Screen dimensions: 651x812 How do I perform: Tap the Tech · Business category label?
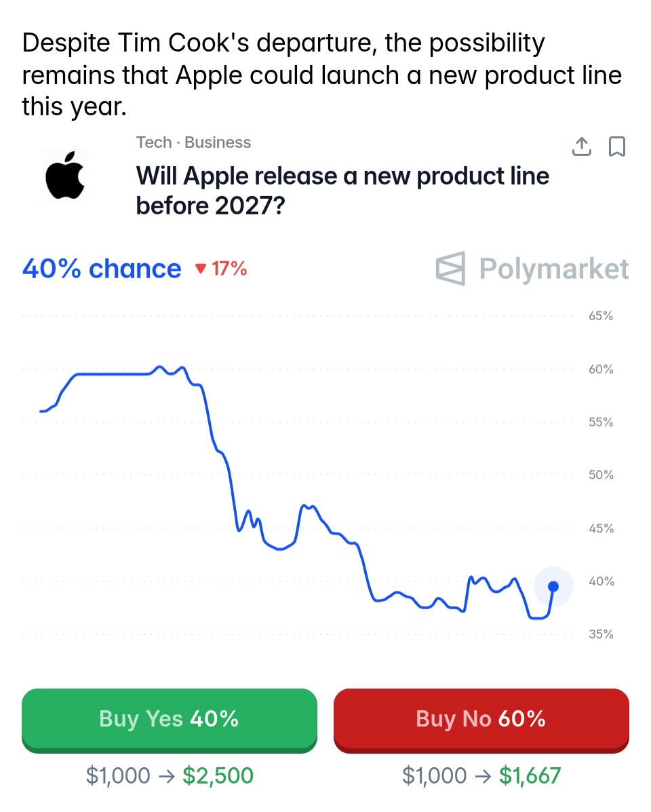tap(193, 142)
